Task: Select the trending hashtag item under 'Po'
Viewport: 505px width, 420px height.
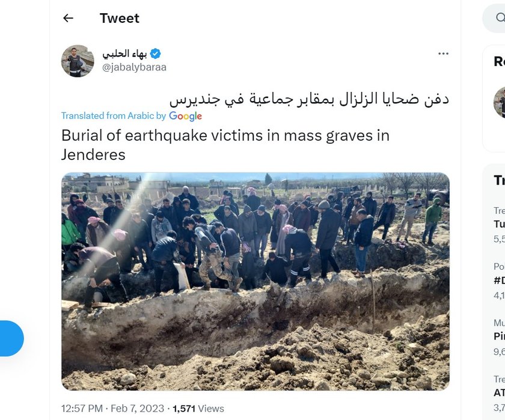Action: [499, 281]
